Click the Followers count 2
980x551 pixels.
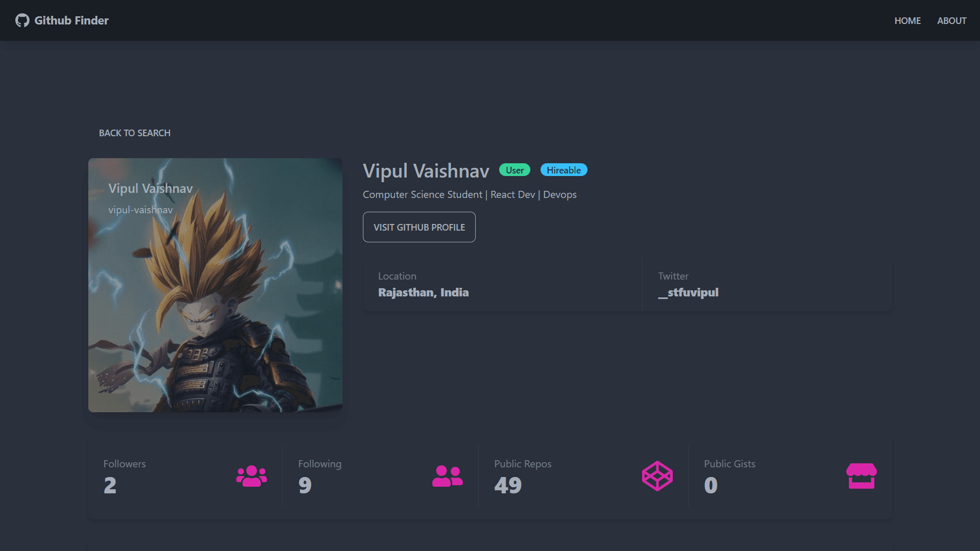(110, 485)
